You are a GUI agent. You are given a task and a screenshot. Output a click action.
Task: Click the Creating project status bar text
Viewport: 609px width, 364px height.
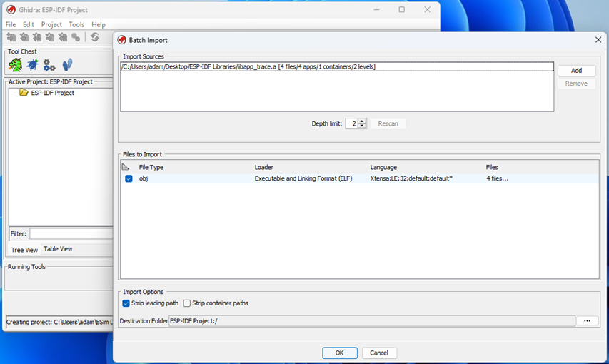tap(59, 322)
